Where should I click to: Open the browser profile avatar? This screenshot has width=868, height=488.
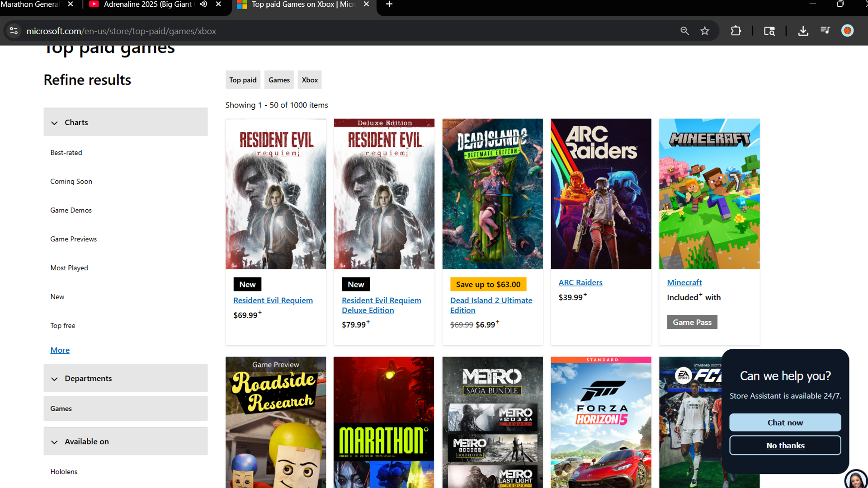pos(847,31)
